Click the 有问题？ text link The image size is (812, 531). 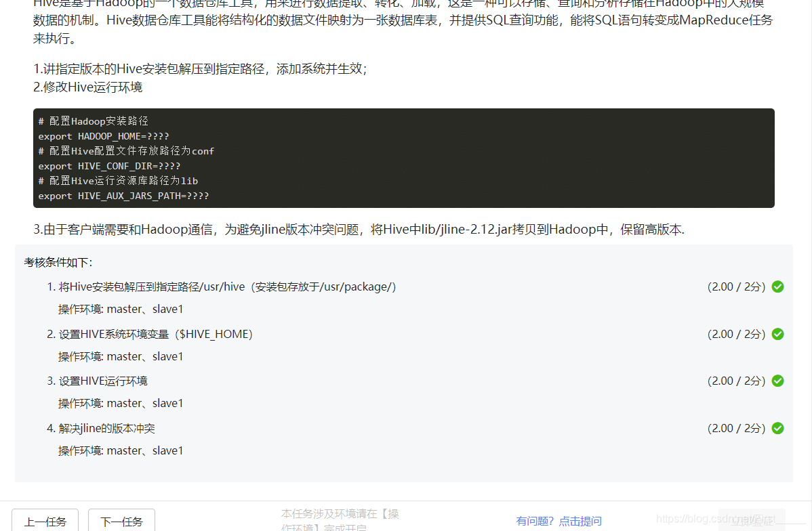click(x=535, y=520)
